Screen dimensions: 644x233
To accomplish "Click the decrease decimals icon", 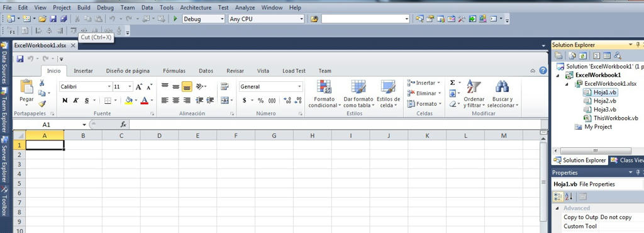I will 298,100.
